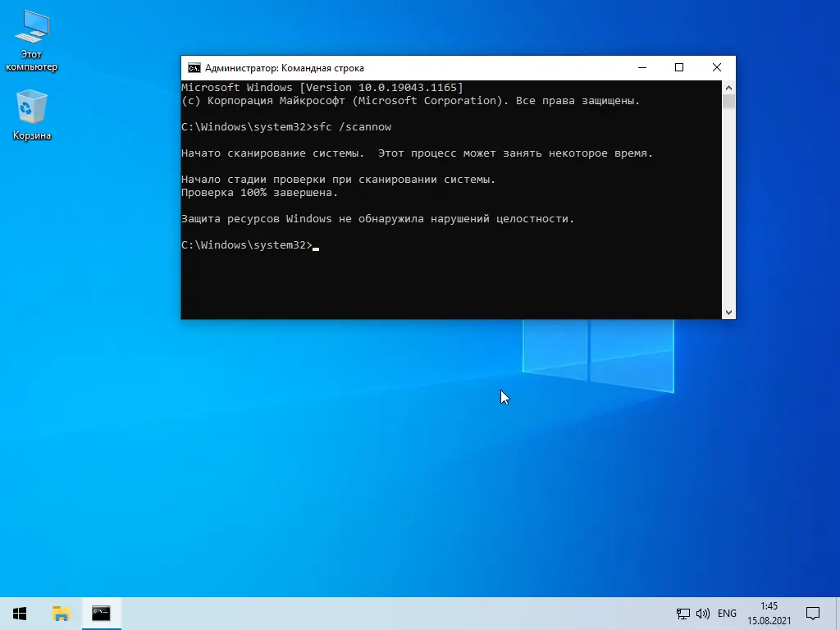Click the Command Prompt title bar system icon
The width and height of the screenshot is (840, 630).
194,68
